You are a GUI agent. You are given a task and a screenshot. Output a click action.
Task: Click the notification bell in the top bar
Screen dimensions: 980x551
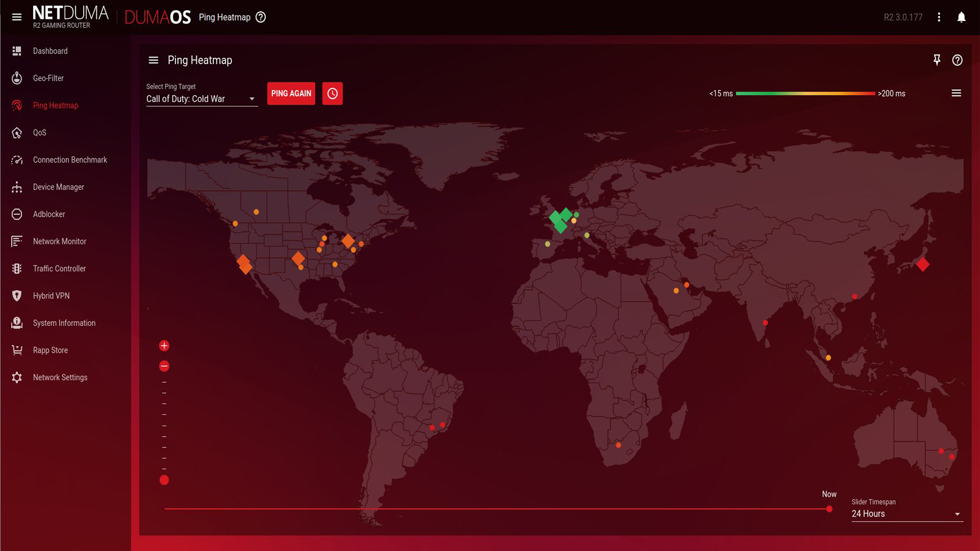coord(961,17)
